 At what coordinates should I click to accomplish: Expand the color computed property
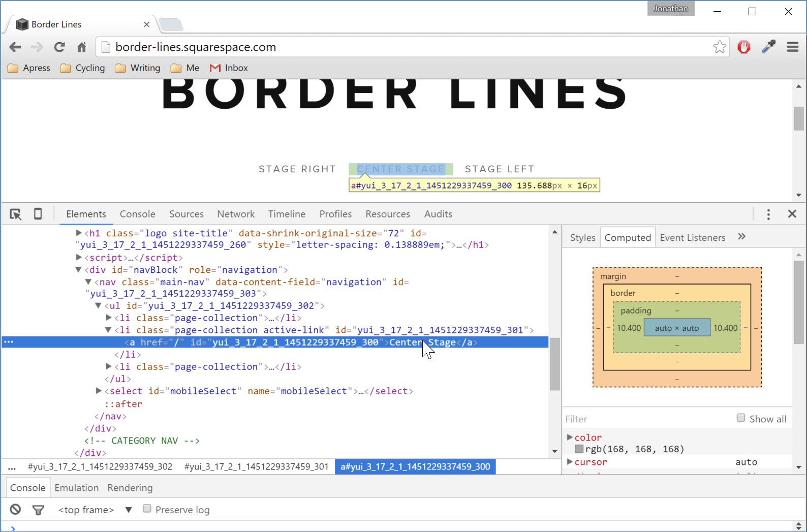570,437
